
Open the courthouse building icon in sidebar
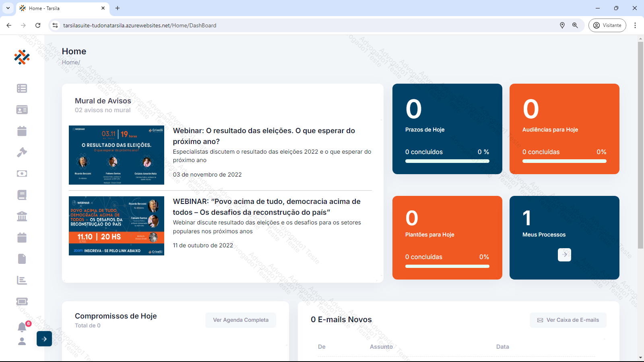[22, 216]
